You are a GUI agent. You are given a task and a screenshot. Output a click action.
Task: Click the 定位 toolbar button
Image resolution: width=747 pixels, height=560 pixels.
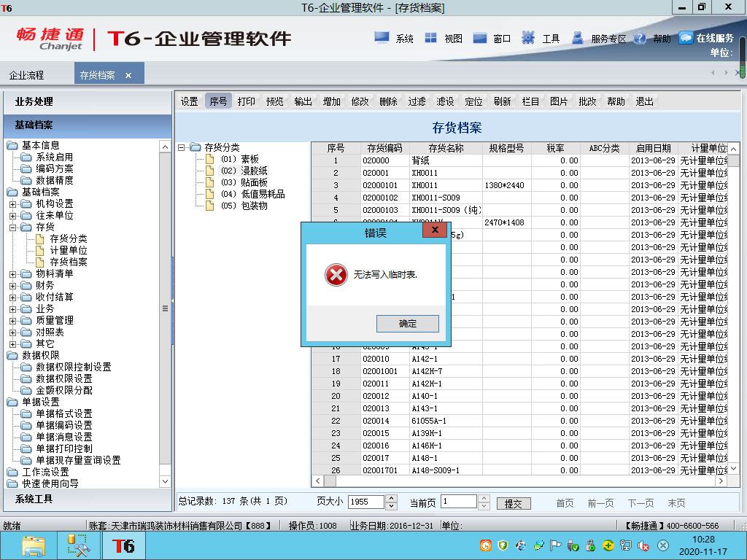tap(473, 101)
